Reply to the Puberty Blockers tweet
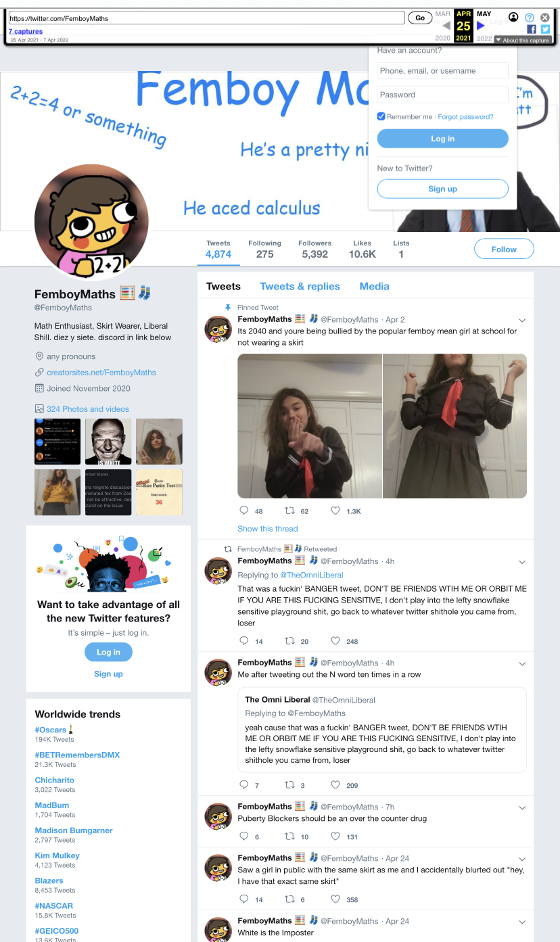The height and width of the screenshot is (942, 560). tap(244, 837)
